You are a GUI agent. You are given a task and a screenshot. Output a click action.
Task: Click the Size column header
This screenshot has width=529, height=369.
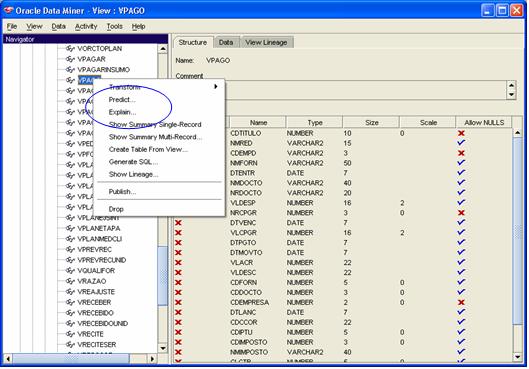point(371,122)
